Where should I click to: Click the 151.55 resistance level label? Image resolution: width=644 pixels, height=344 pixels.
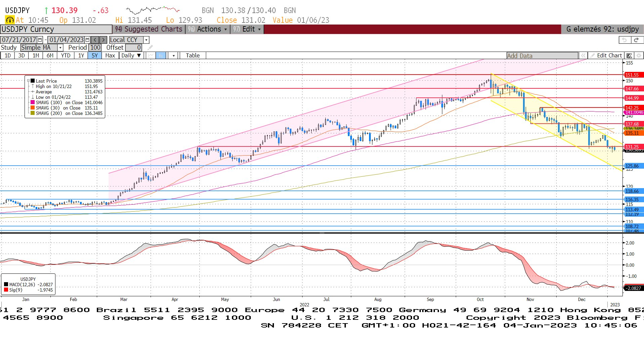[x=633, y=75]
